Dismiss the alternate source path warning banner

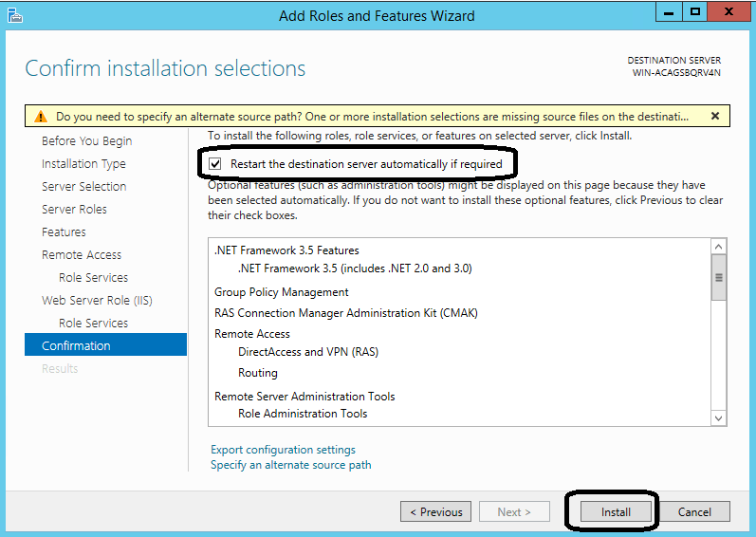(714, 116)
